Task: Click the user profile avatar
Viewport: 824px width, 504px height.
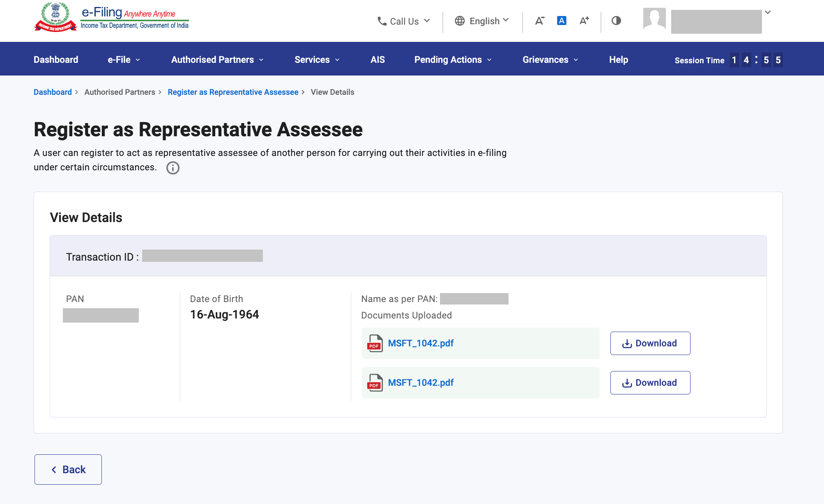Action: tap(654, 19)
